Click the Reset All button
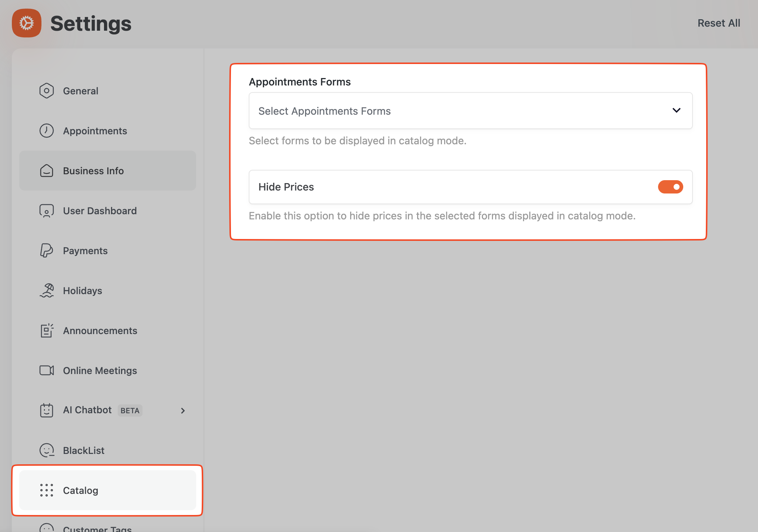 (719, 23)
